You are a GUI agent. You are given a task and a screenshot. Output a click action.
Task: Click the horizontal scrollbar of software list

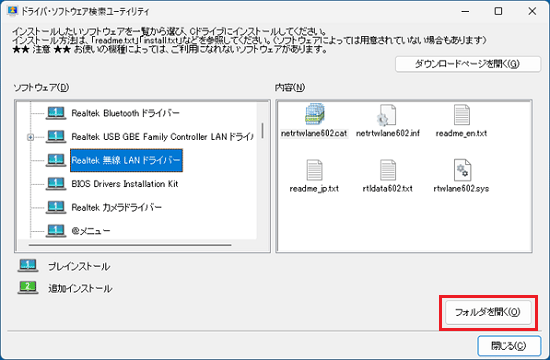[130, 245]
